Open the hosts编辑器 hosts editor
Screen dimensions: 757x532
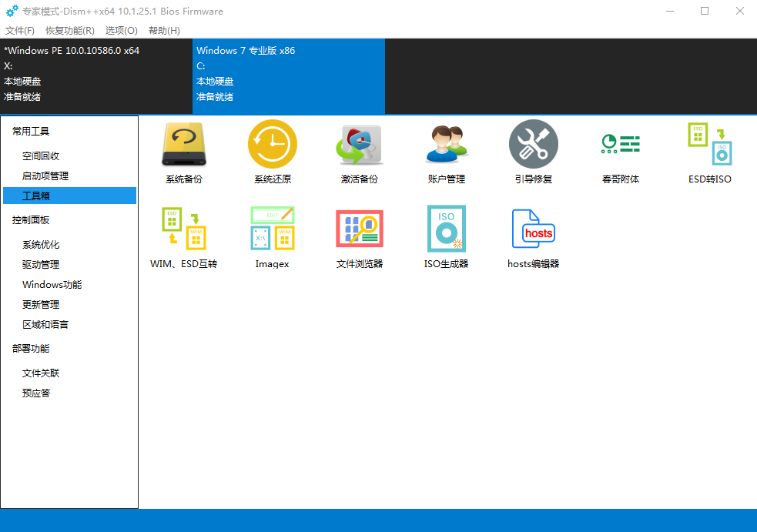534,229
